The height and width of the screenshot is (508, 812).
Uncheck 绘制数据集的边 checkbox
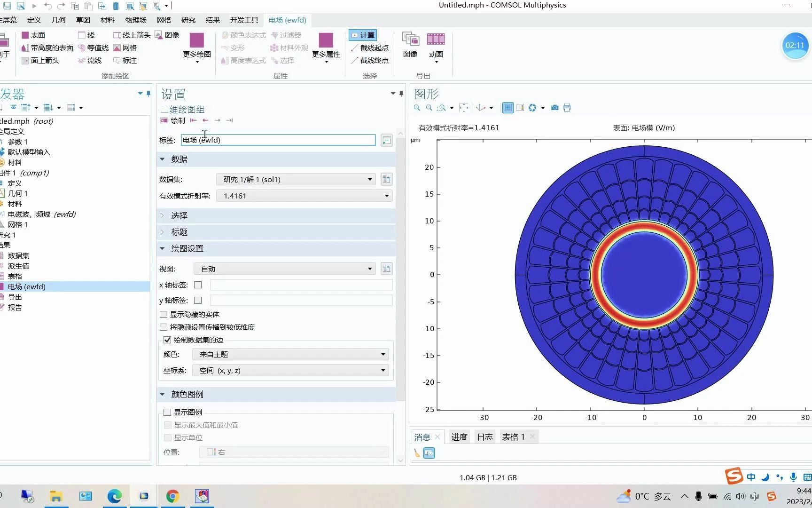coord(167,340)
